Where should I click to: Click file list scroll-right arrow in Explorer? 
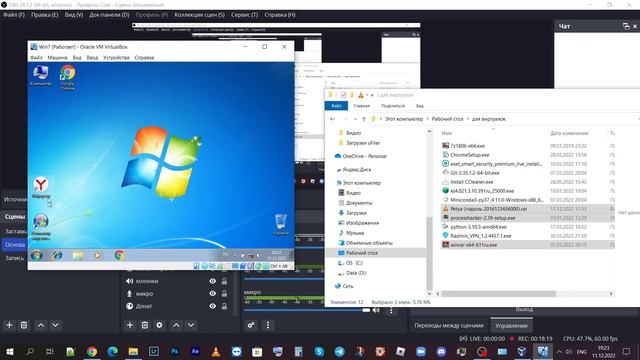click(611, 293)
